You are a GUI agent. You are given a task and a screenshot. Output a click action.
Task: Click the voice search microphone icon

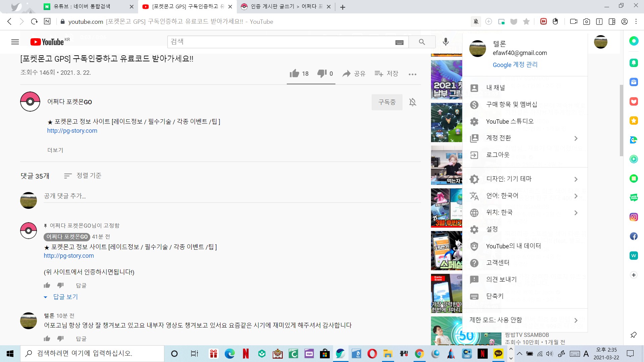tap(445, 42)
